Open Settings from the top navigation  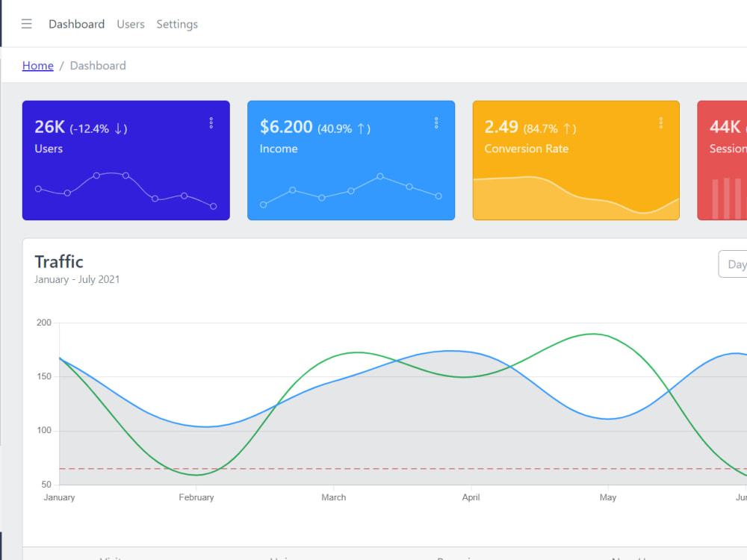(177, 24)
